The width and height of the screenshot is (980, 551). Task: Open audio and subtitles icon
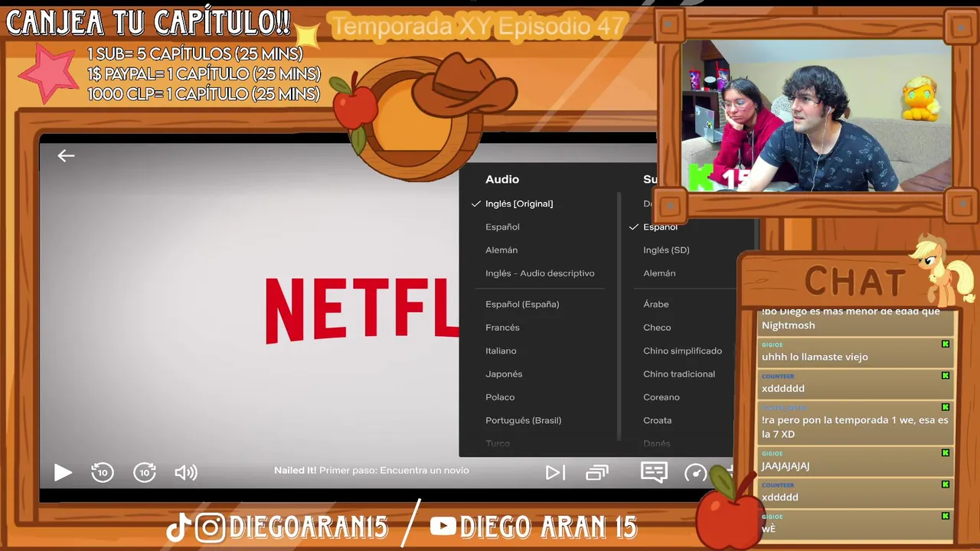click(654, 472)
